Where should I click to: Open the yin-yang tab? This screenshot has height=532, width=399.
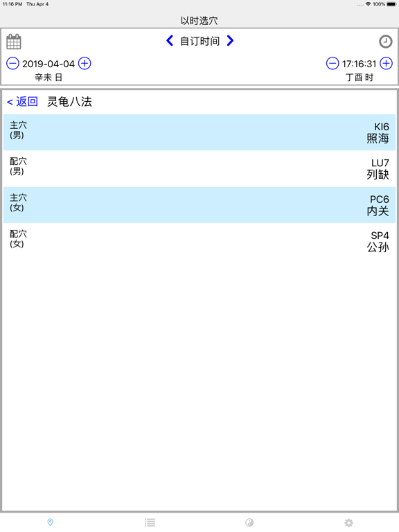[x=249, y=522]
